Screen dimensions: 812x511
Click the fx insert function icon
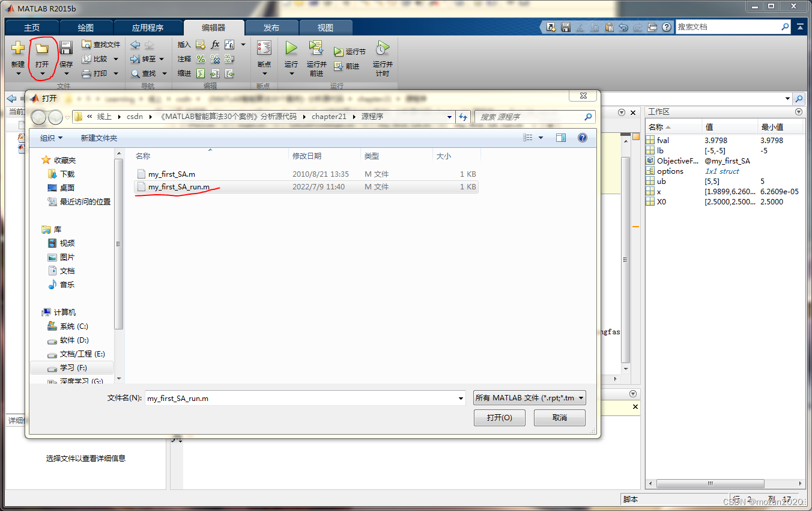215,44
